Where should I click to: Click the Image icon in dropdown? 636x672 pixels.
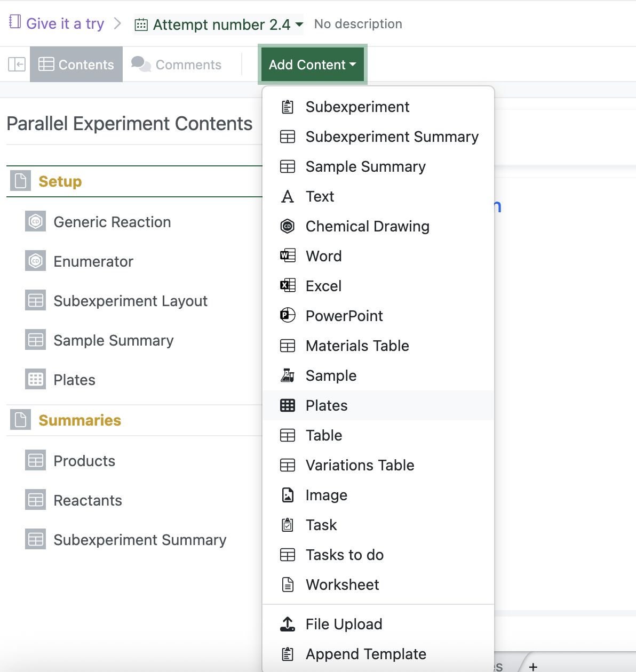288,495
